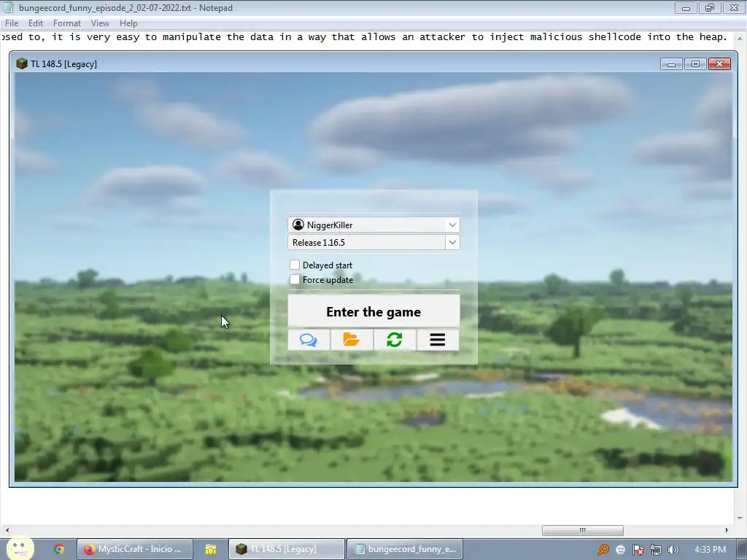
Task: Click the Notepad document icon in its title bar
Action: pos(7,7)
